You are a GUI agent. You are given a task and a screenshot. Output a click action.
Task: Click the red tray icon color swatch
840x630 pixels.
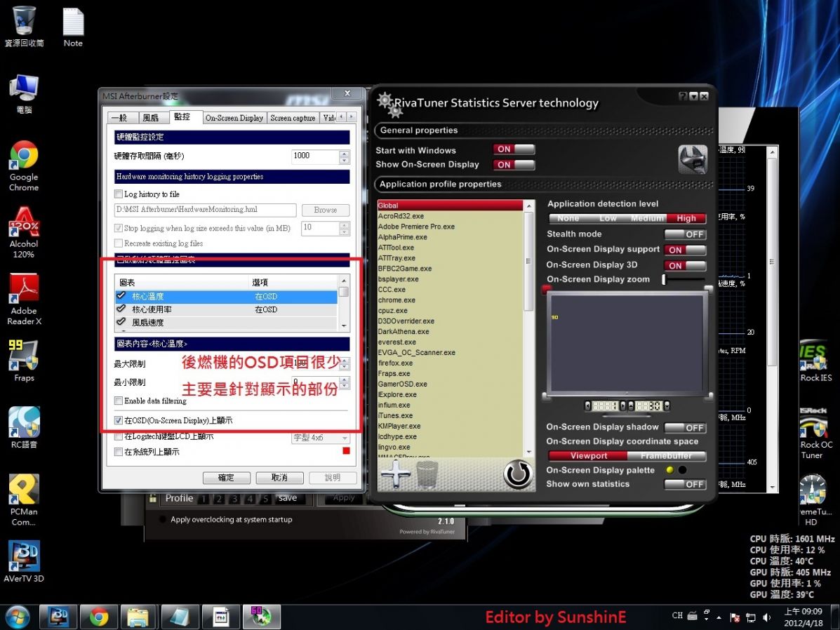tap(346, 451)
